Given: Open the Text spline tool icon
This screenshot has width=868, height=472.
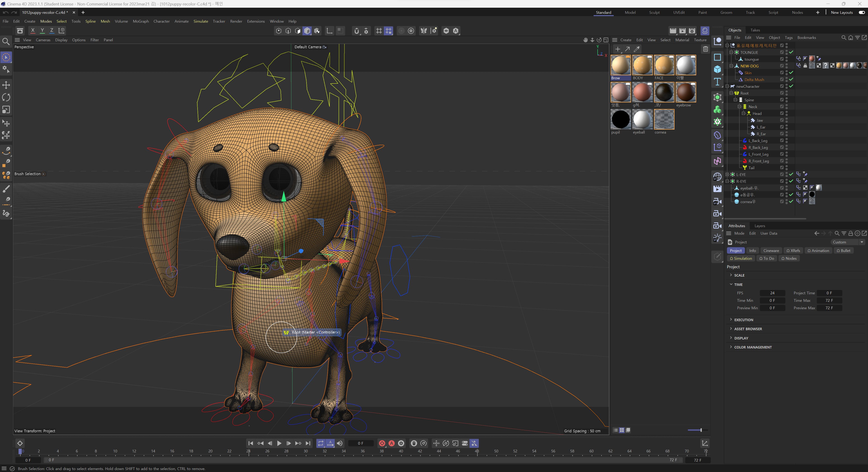Looking at the screenshot, I should click(x=717, y=82).
